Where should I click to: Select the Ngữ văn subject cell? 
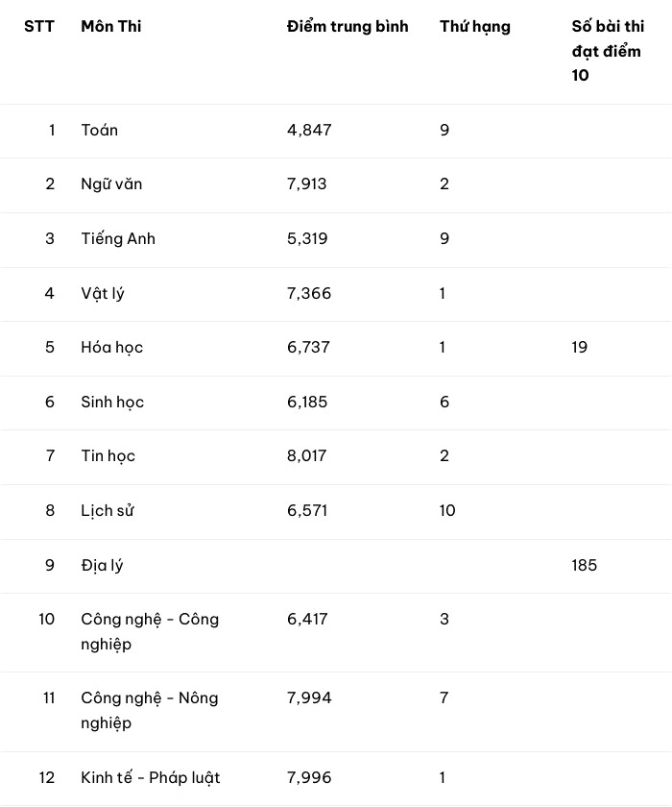click(x=111, y=184)
